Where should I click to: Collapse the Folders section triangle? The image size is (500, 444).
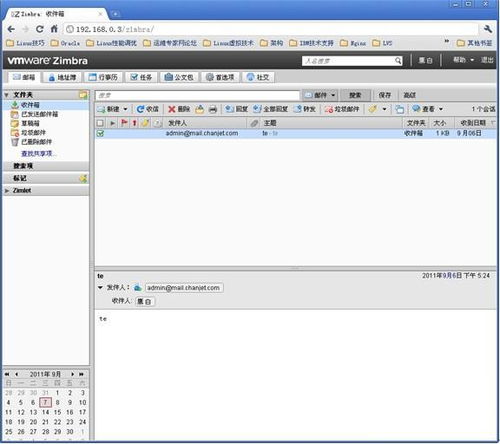pos(7,95)
